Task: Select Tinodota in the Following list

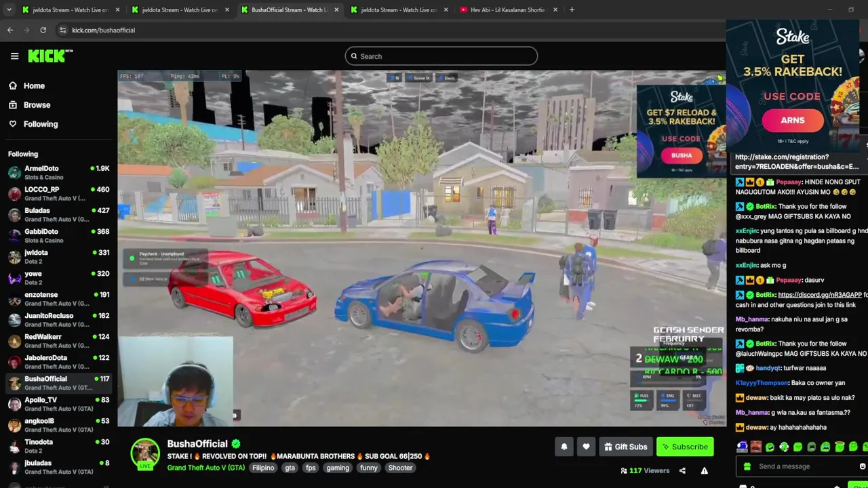Action: 58,446
